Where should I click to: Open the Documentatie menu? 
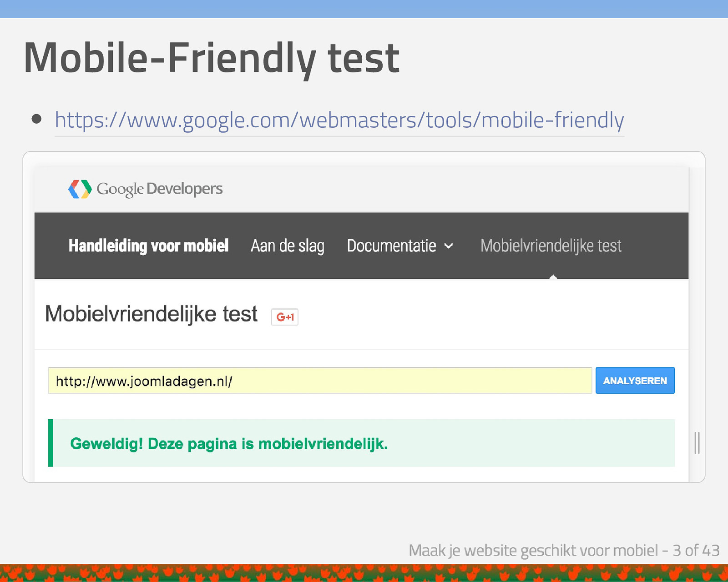coord(391,246)
